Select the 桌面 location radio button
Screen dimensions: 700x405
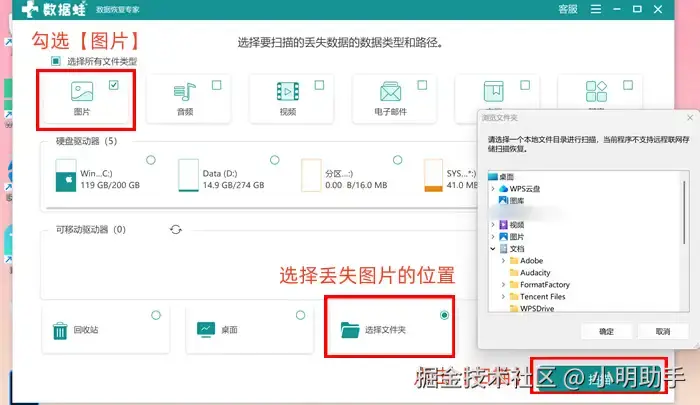pyautogui.click(x=300, y=315)
